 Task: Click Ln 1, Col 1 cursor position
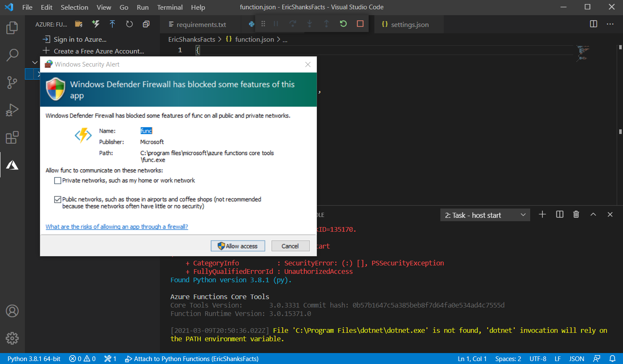472,359
